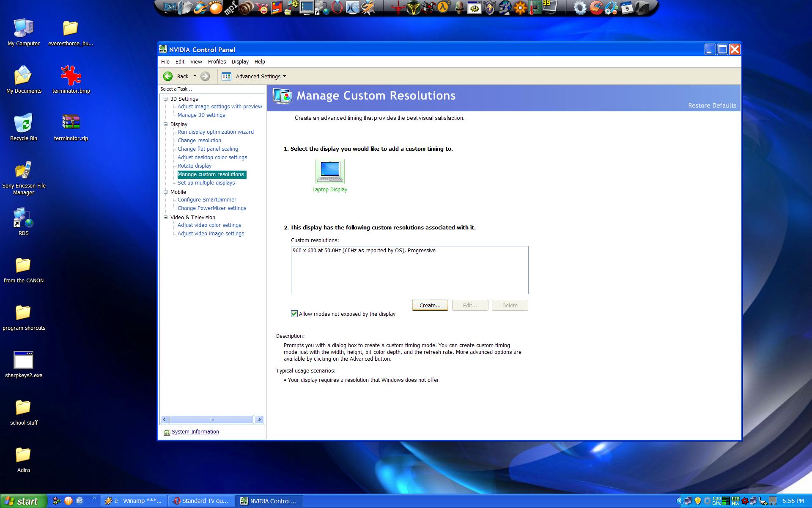Collapse the Video & Television tree node
This screenshot has height=508, width=812.
tap(166, 217)
